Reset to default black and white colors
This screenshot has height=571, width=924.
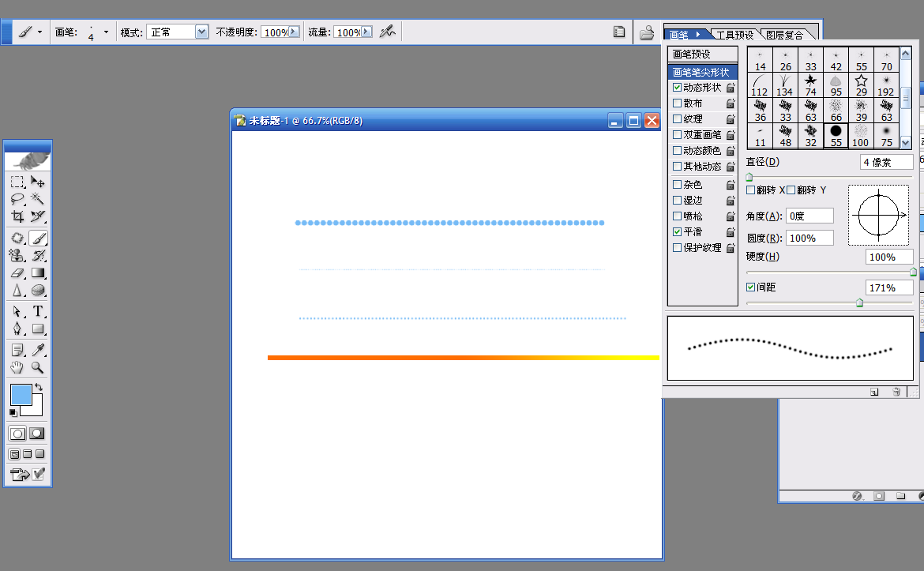[13, 412]
